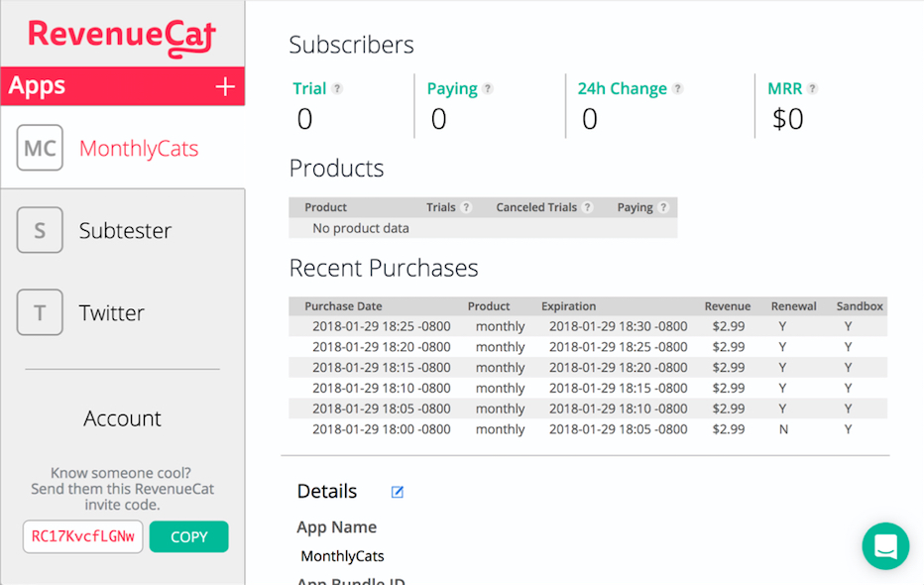Viewport: 924px width, 585px height.
Task: Click the edit pencil icon beside Details
Action: [398, 492]
